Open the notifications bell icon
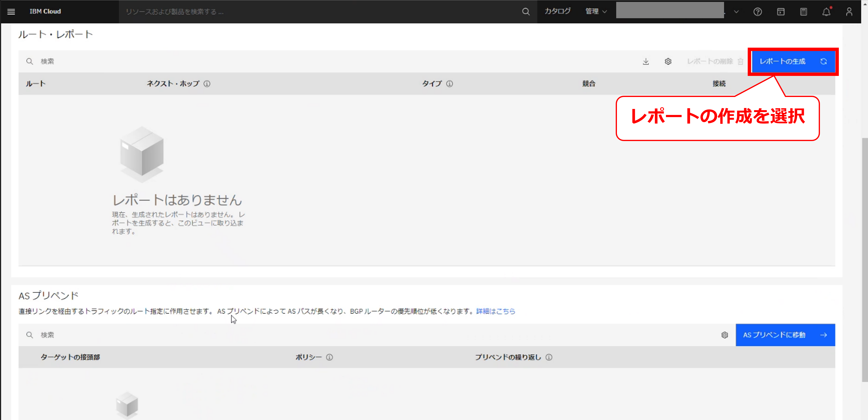The height and width of the screenshot is (420, 868). [826, 12]
